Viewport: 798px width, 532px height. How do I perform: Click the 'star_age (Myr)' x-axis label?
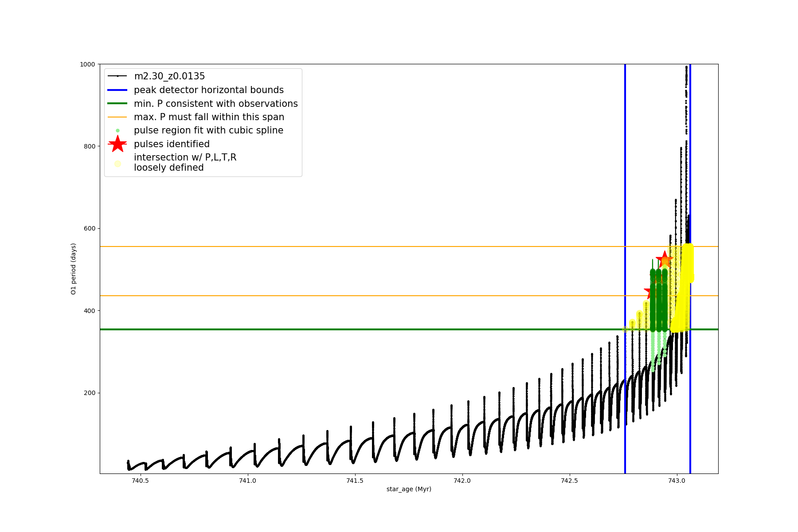409,489
